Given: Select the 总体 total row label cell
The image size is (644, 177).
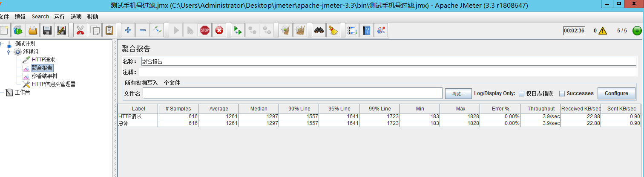Looking at the screenshot, I should click(138, 123).
